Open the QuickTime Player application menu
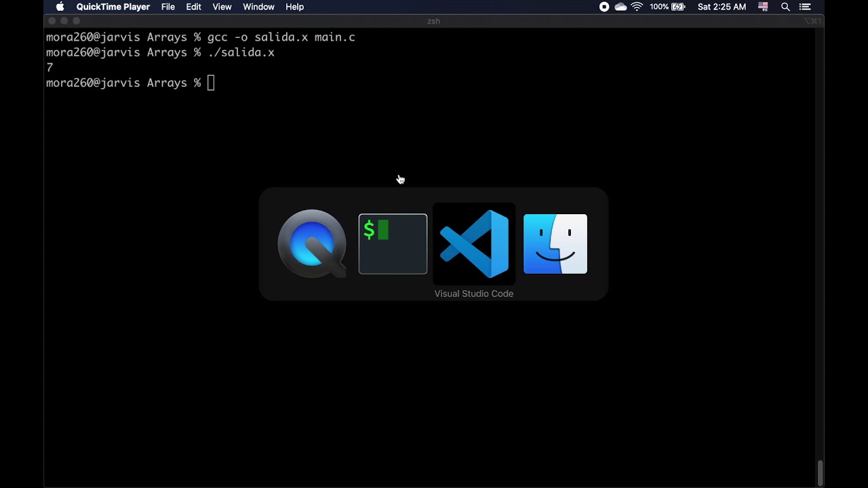 pos(113,7)
